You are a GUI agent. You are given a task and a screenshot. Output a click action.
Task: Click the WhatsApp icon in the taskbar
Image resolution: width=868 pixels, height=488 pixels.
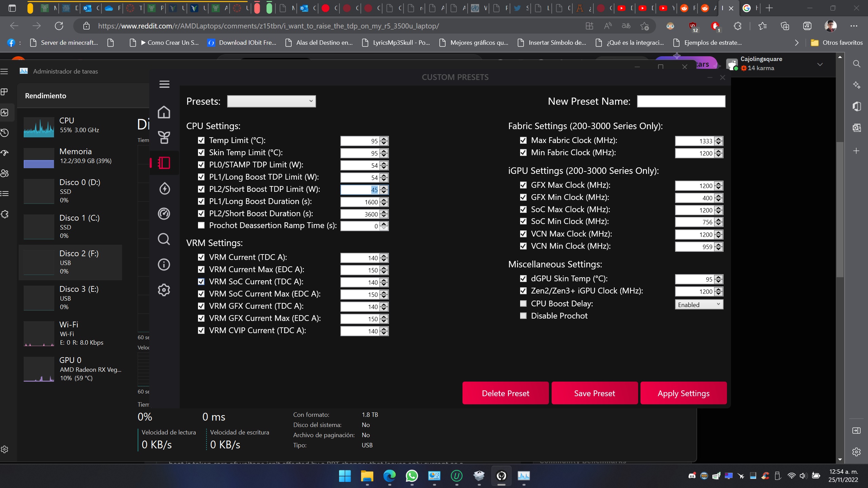click(x=412, y=476)
